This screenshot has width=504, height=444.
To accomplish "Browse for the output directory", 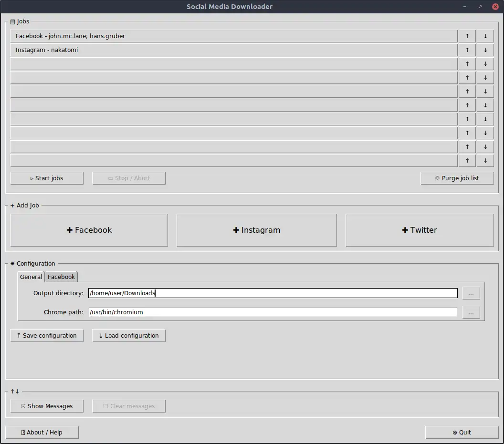I will click(471, 293).
